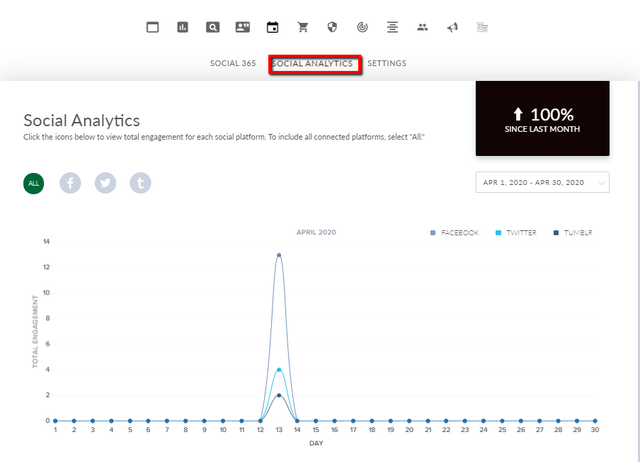640x462 pixels.
Task: Click the APRIL 2020 chart title
Action: click(x=316, y=232)
